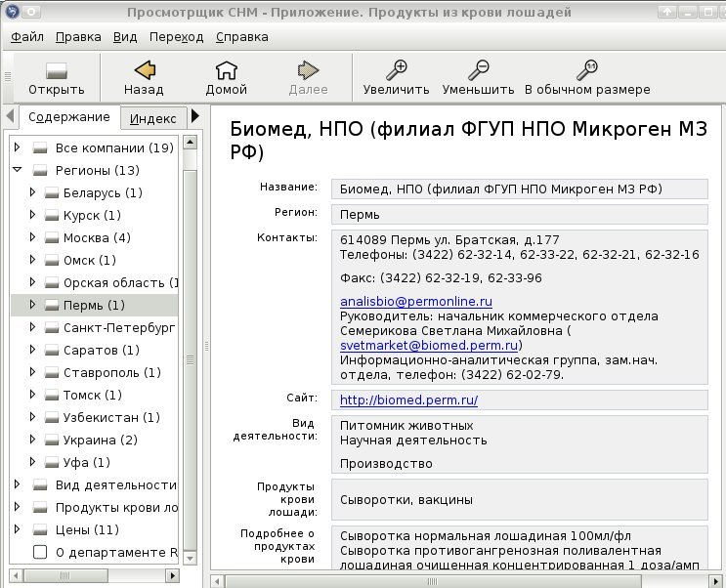Screen dimensions: 726x588
Task: Click the book icon beside Беларусь
Action: (x=52, y=193)
